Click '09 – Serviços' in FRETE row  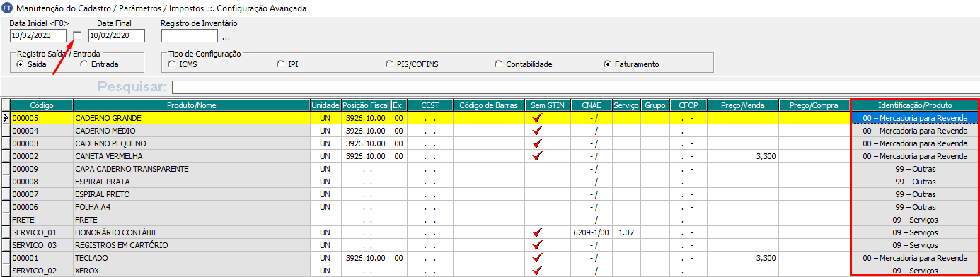(915, 220)
